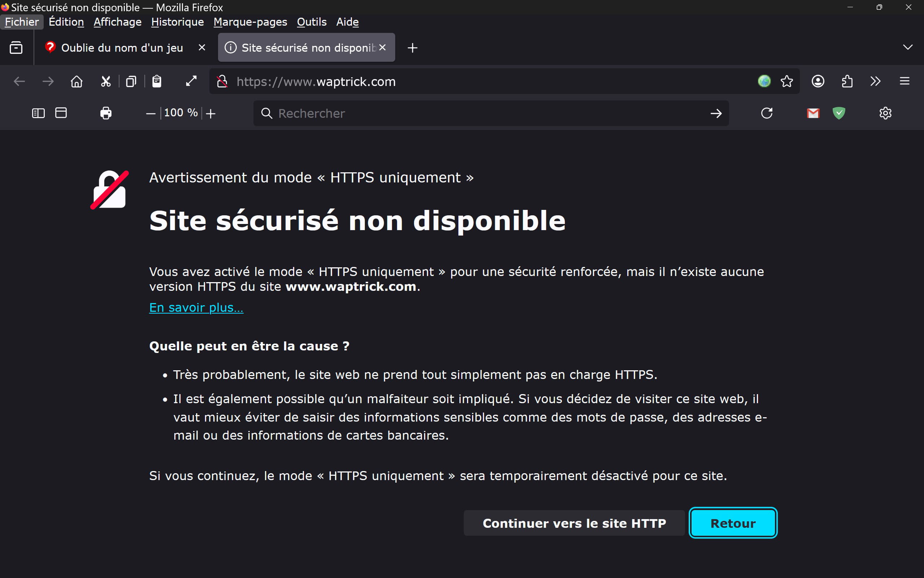Click the address bar URL waptrick.com
This screenshot has height=578, width=924.
(316, 82)
